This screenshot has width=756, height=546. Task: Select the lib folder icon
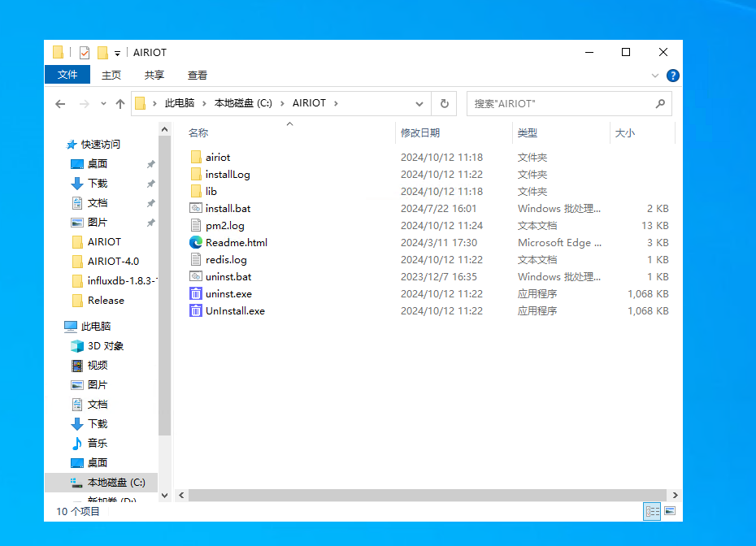[196, 191]
